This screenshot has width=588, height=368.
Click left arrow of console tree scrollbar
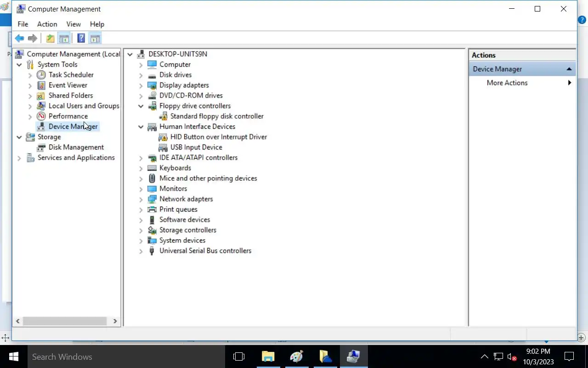(x=18, y=321)
